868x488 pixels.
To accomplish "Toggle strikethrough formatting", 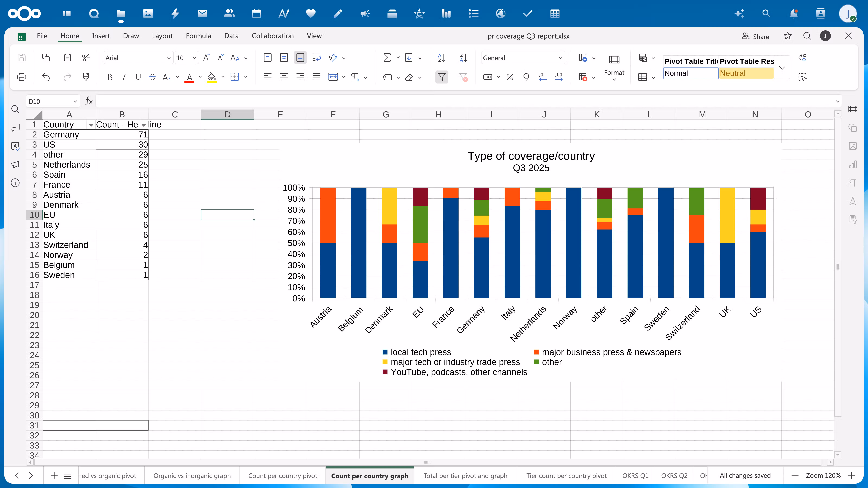I will [152, 77].
